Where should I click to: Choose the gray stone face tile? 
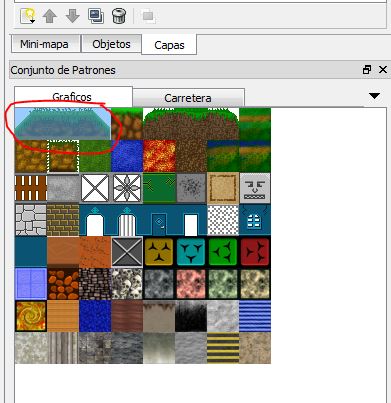point(255,188)
